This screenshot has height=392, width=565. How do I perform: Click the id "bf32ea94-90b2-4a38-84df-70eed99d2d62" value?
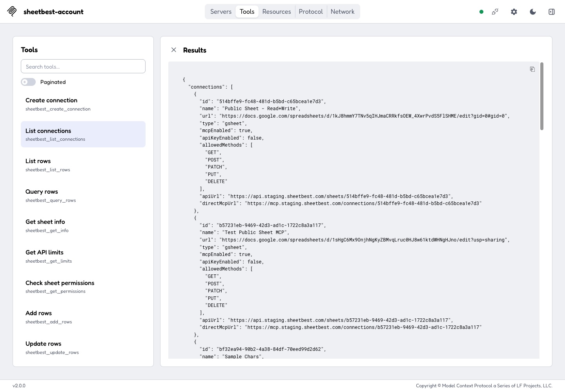tap(270, 349)
